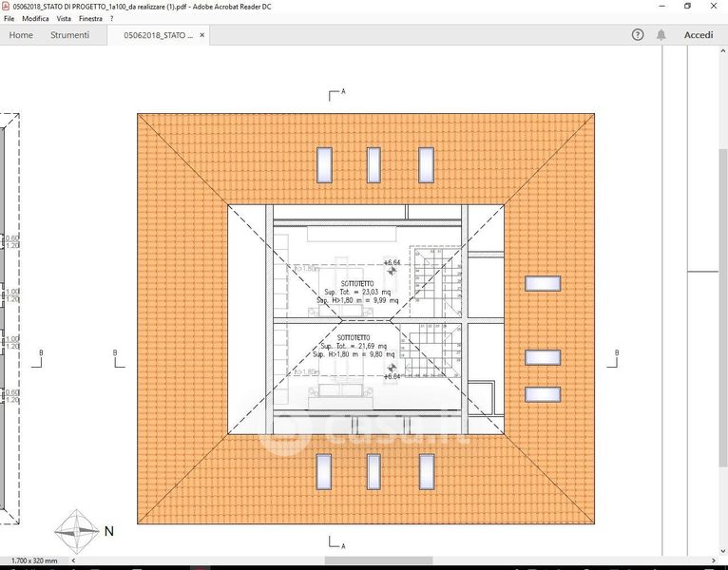Open the Modifica menu
The image size is (728, 570).
point(35,18)
